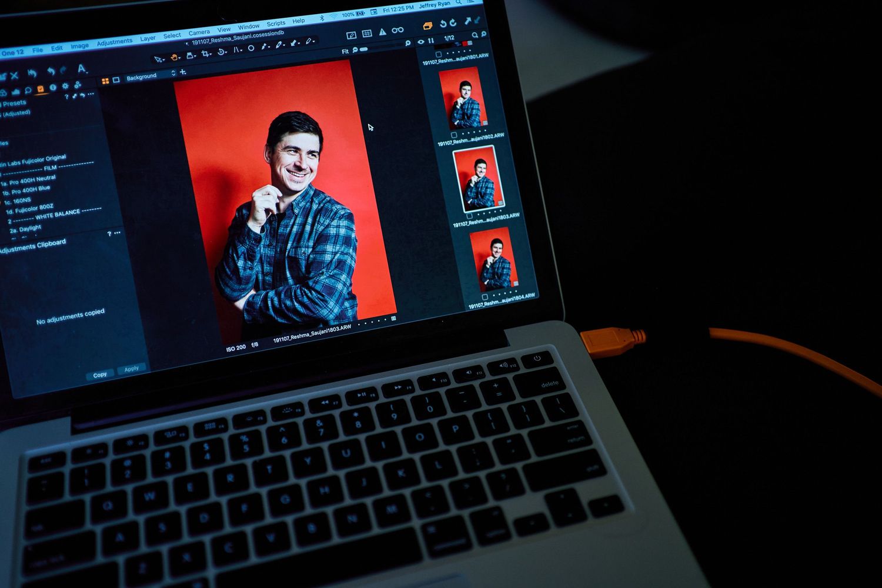The height and width of the screenshot is (588, 882).
Task: Select the Crop tool
Action: point(205,54)
